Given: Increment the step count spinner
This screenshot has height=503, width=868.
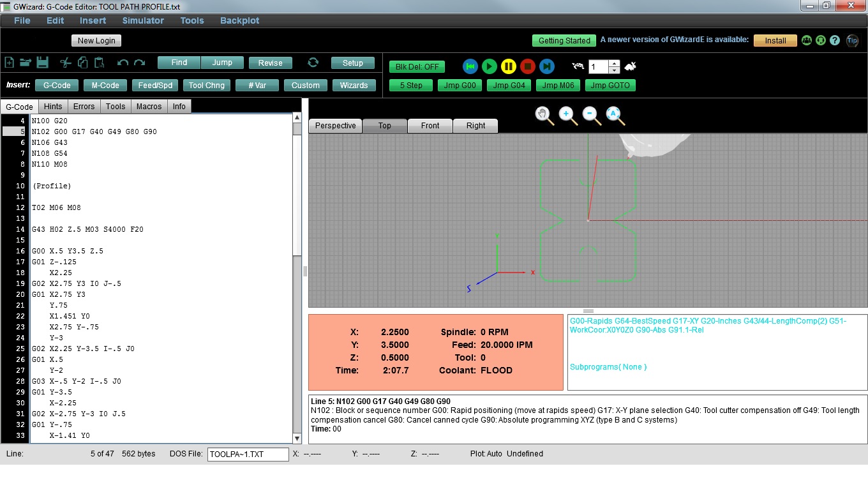Looking at the screenshot, I should [613, 63].
